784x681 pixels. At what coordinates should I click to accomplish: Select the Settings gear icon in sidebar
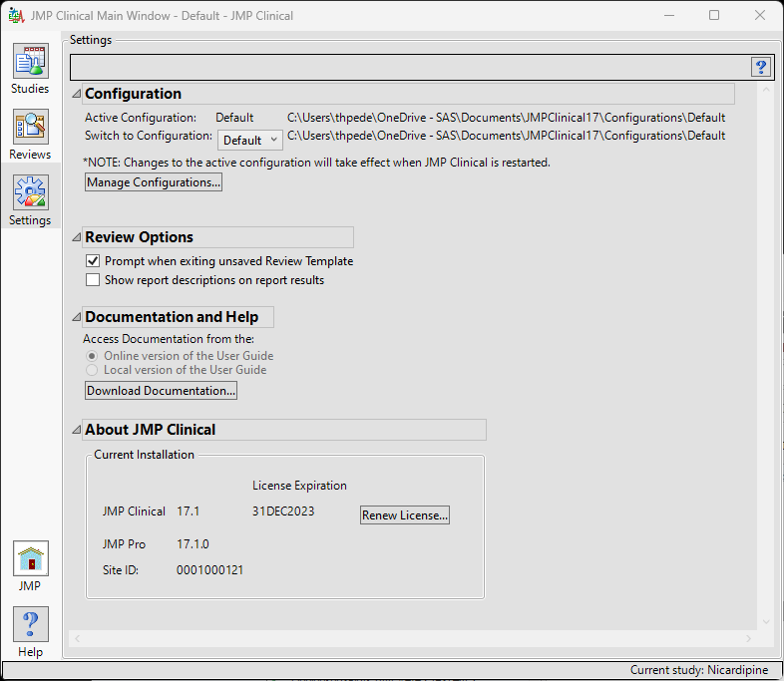(x=31, y=192)
